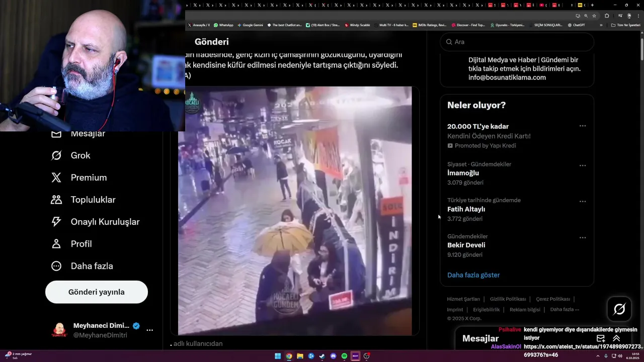644x362 pixels.
Task: Click the Gönderi yayınla button
Action: (97, 292)
